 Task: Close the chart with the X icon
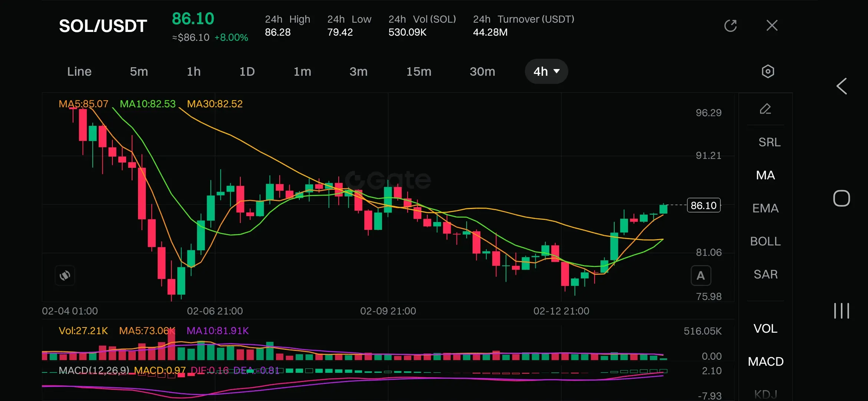coord(772,26)
